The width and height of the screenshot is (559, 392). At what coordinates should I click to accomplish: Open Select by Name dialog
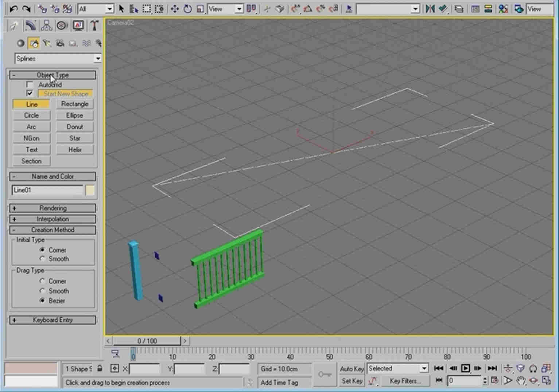pyautogui.click(x=134, y=9)
